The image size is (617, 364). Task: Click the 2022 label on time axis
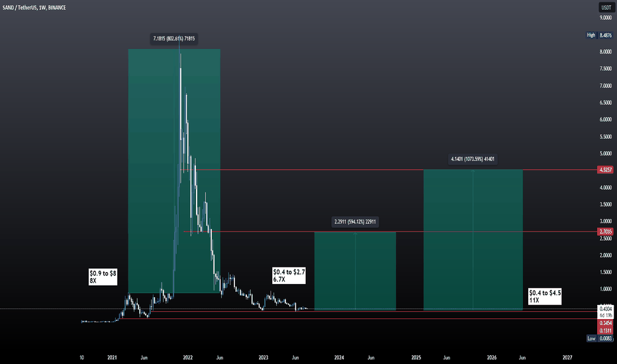coord(188,357)
